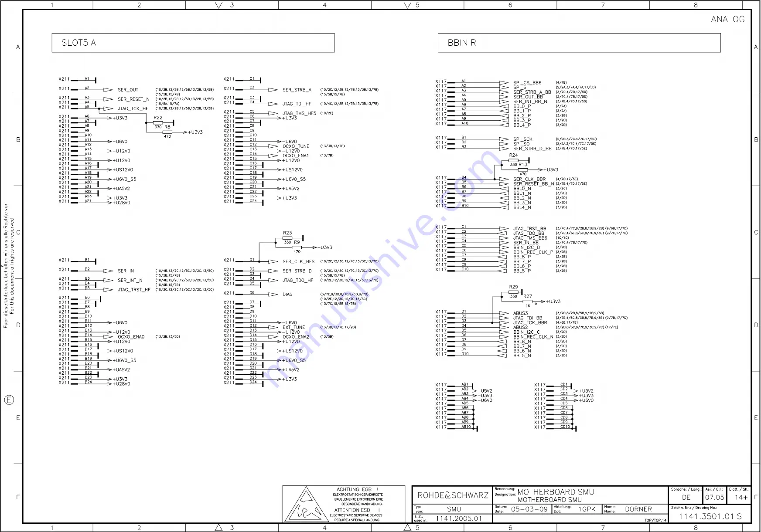The height and width of the screenshot is (532, 761).
Task: Click the ROHDE&SCHWARZ company name
Action: (x=453, y=495)
